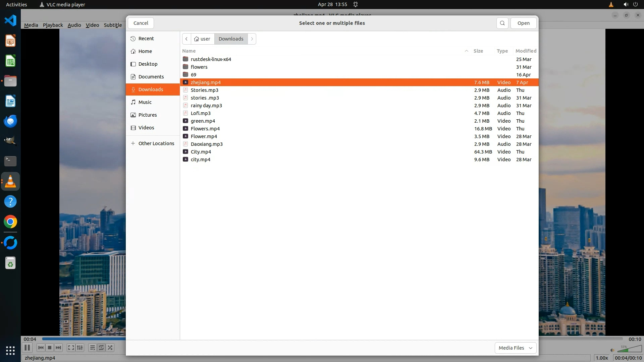Toggle shuffle random playback button
644x362 pixels.
click(110, 348)
